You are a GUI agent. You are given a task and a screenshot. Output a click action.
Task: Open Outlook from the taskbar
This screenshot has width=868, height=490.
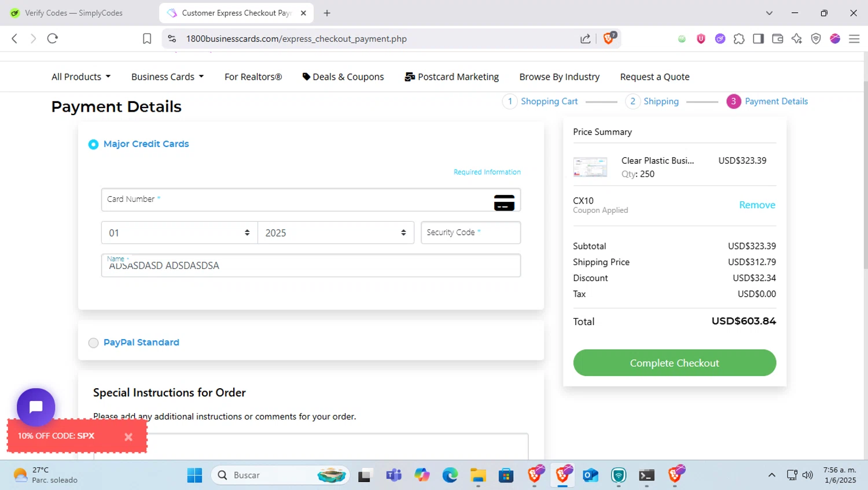pyautogui.click(x=590, y=475)
